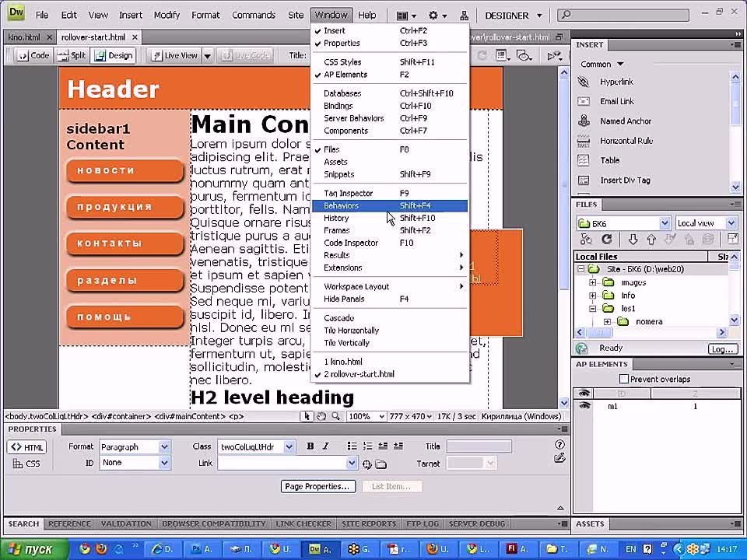Click the Put files up-arrow icon
The width and height of the screenshot is (747, 560).
tap(651, 240)
